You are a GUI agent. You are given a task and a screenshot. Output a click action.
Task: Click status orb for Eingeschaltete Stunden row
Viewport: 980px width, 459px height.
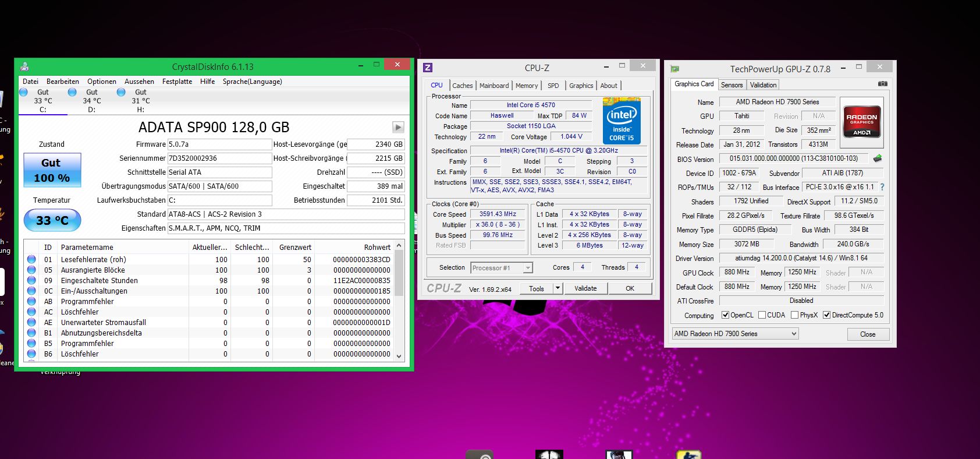click(x=31, y=280)
